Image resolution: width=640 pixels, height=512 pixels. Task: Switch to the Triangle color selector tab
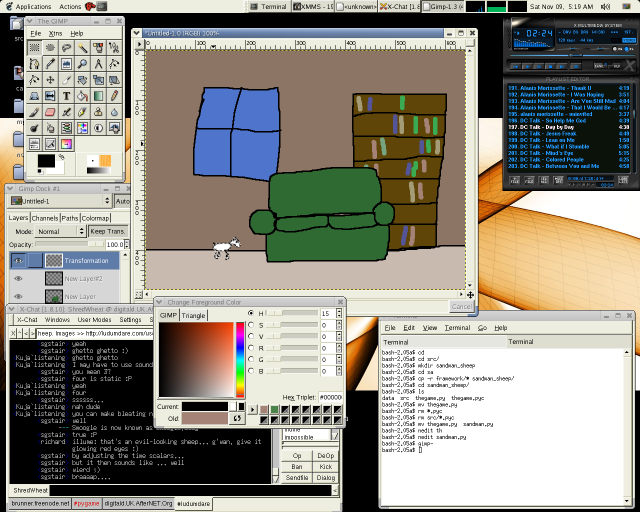pyautogui.click(x=193, y=315)
